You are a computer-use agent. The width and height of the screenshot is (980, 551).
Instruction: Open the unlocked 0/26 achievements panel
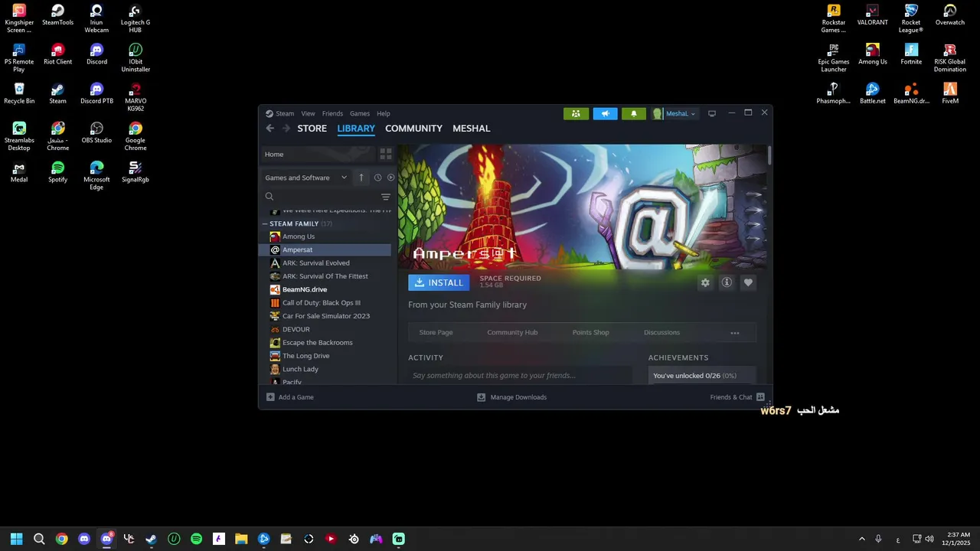[702, 376]
